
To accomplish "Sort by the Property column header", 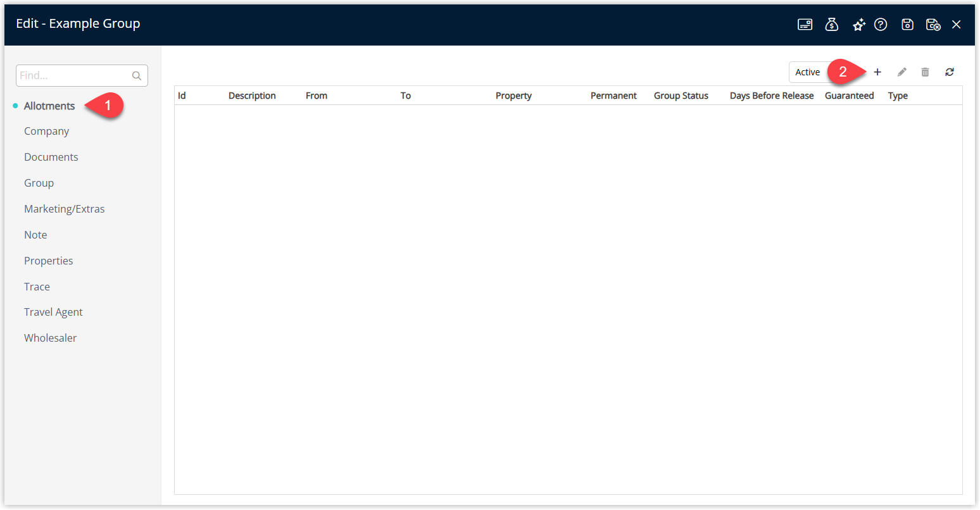I will pyautogui.click(x=513, y=96).
